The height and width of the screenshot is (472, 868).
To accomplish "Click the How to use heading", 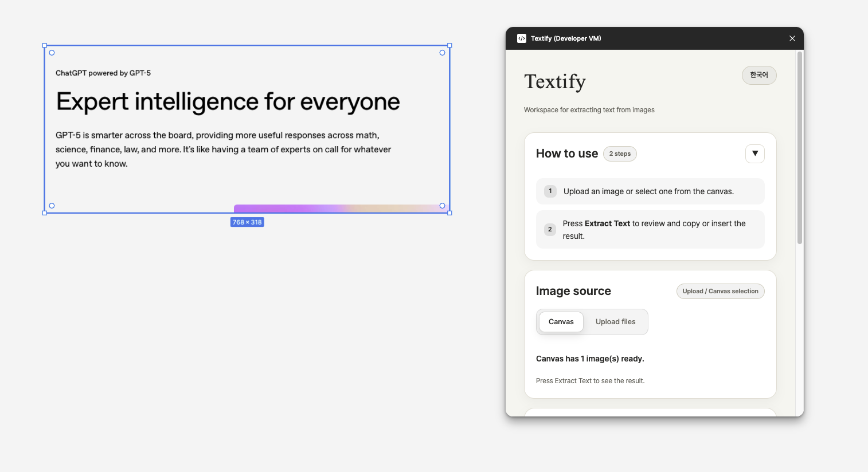I will pyautogui.click(x=567, y=154).
